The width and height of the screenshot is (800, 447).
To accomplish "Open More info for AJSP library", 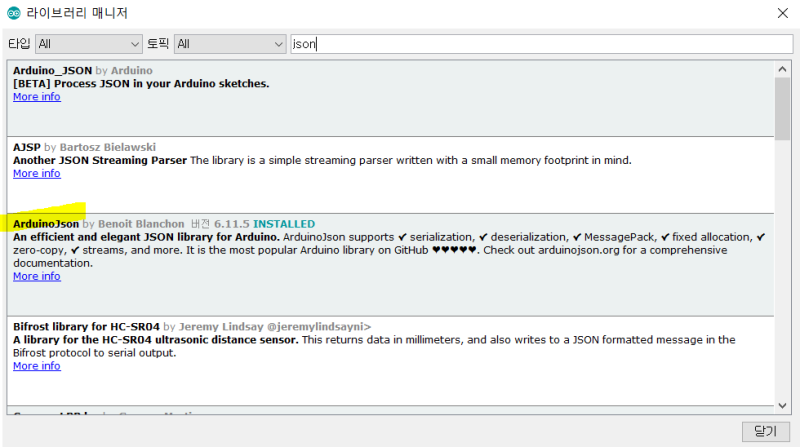I will (x=37, y=173).
